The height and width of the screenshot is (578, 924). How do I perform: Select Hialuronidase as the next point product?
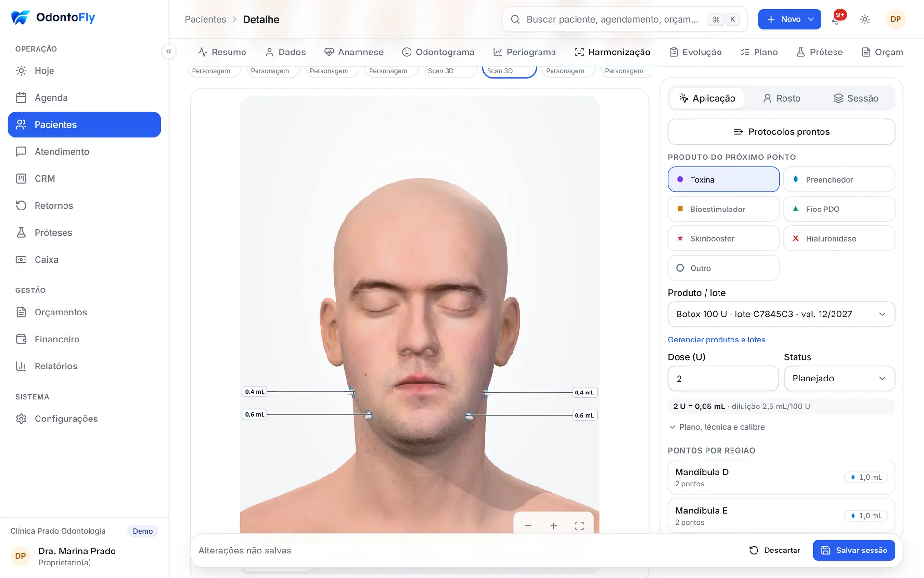click(x=839, y=238)
